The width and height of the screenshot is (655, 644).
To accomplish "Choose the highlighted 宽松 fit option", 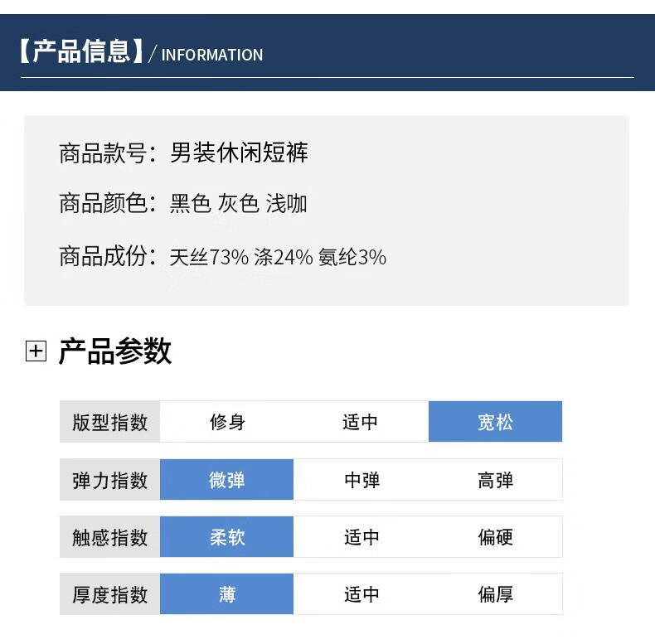I will coord(496,422).
